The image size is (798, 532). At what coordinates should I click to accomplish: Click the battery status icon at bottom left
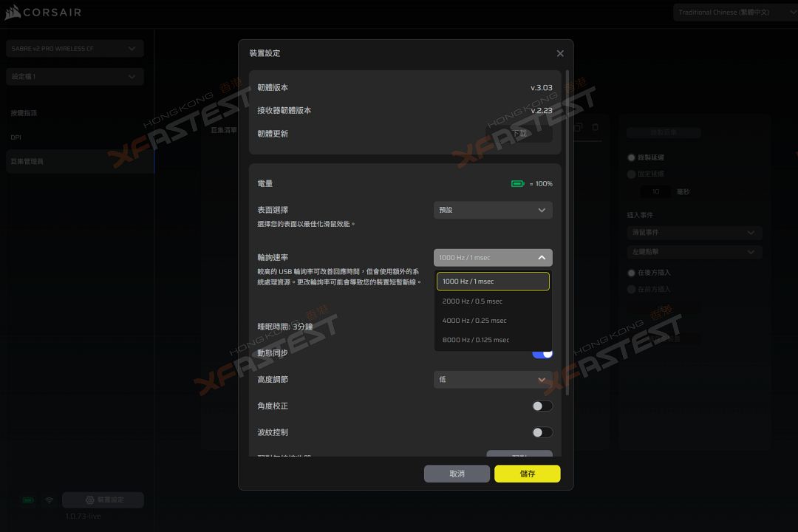click(28, 500)
